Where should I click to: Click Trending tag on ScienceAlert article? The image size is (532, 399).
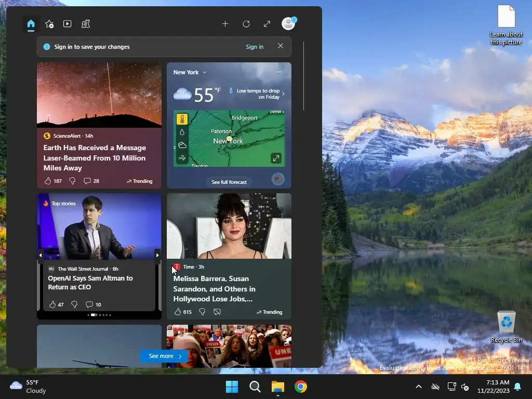click(139, 181)
